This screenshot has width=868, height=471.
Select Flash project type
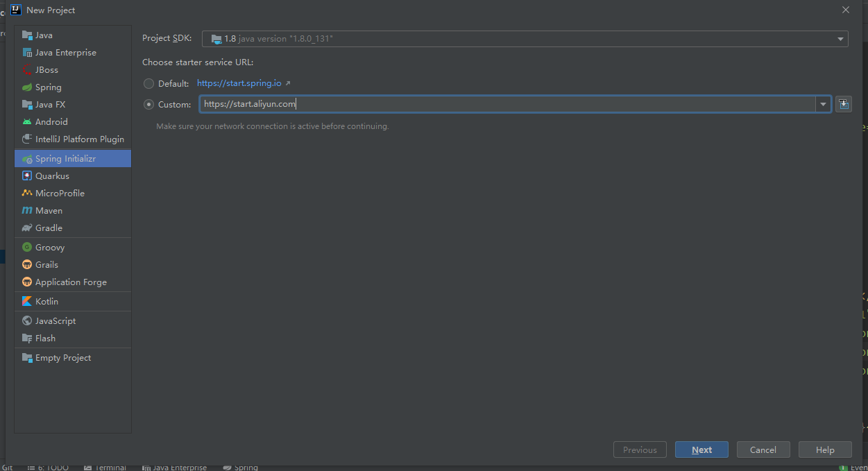73,338
